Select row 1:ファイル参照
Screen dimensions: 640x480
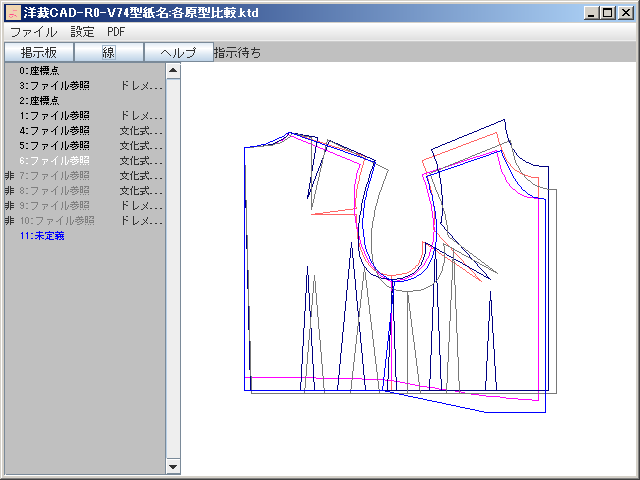click(x=85, y=116)
